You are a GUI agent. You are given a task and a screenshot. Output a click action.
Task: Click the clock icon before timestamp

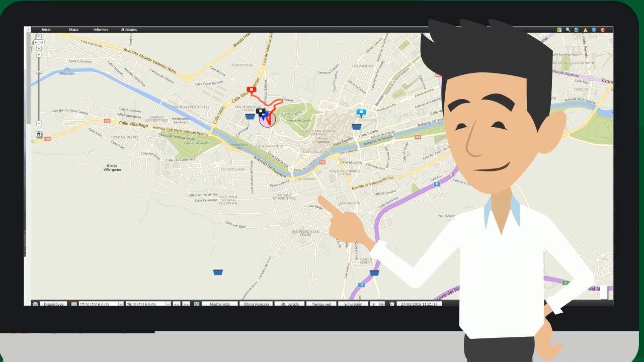click(392, 304)
